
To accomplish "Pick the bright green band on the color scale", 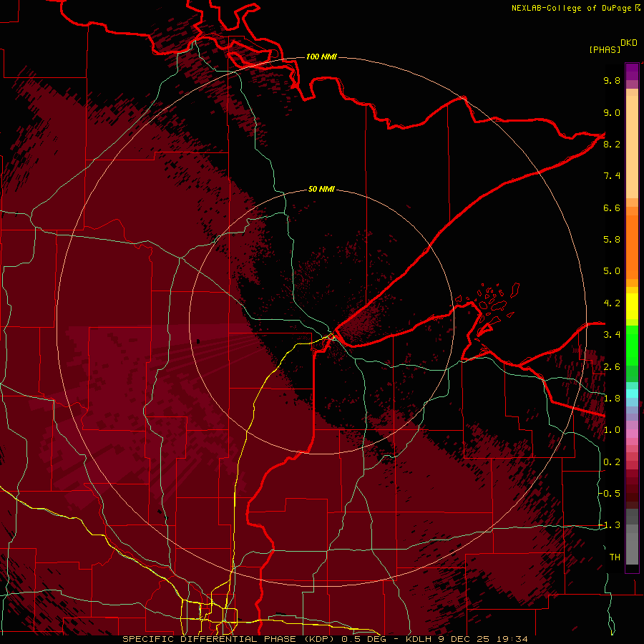I will point(632,346).
